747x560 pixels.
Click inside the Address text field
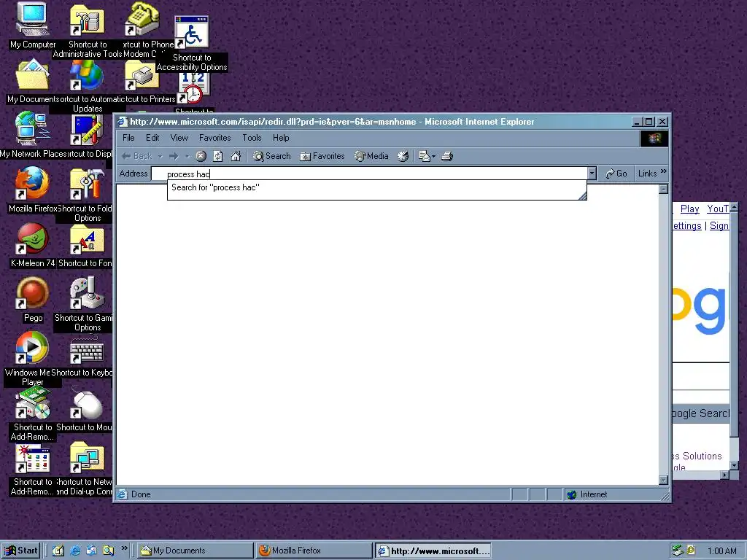coord(370,174)
